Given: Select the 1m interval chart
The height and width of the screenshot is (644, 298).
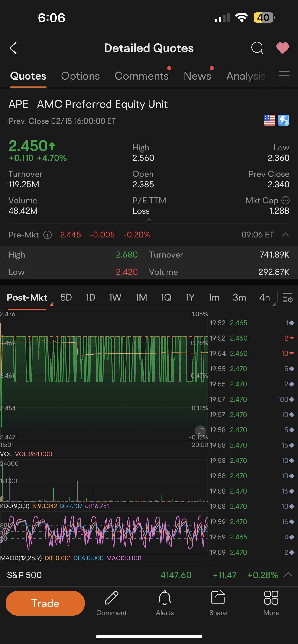Looking at the screenshot, I should [x=214, y=297].
